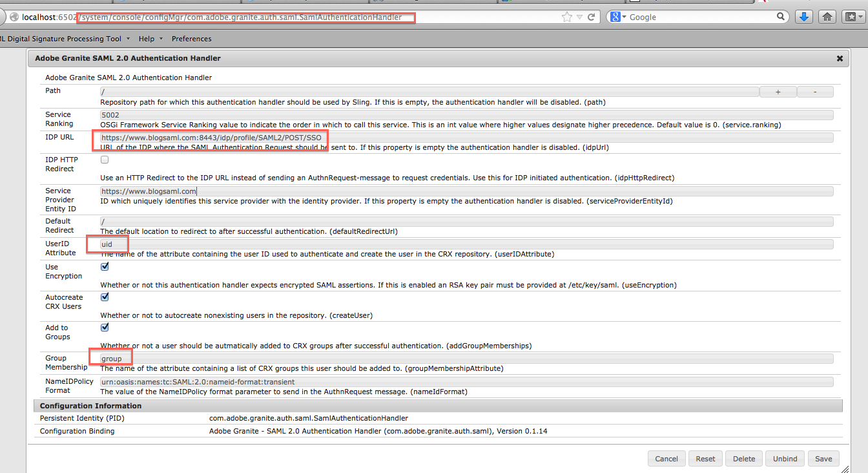This screenshot has height=473, width=868.
Task: Click the Default Redirect input field
Action: 466,222
